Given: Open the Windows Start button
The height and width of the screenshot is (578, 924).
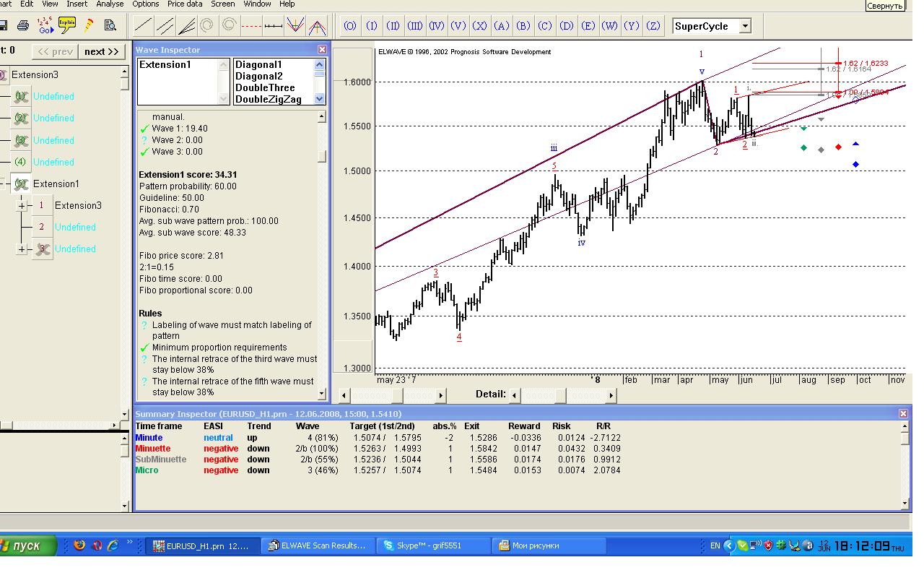Looking at the screenshot, I should point(27,545).
